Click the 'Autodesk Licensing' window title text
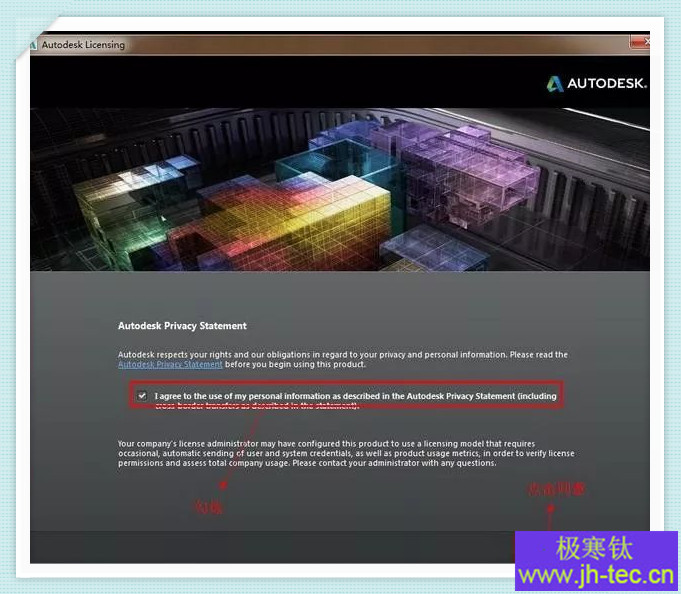The image size is (681, 594). click(x=83, y=45)
